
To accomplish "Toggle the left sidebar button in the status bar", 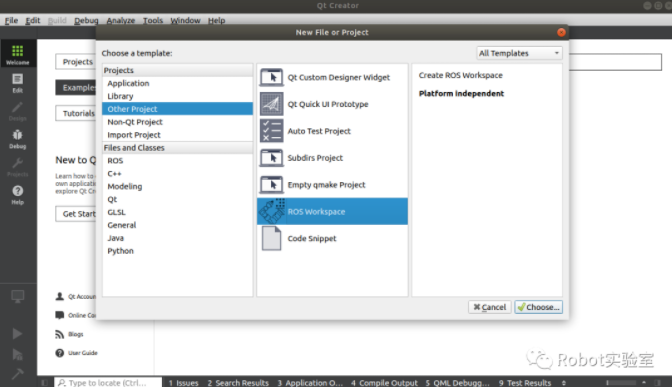I will coord(45,382).
